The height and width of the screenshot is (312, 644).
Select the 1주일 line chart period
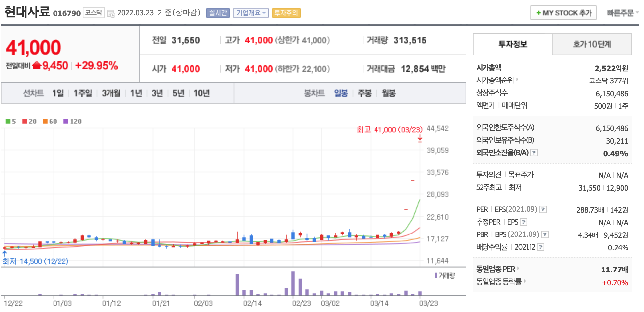(x=83, y=93)
